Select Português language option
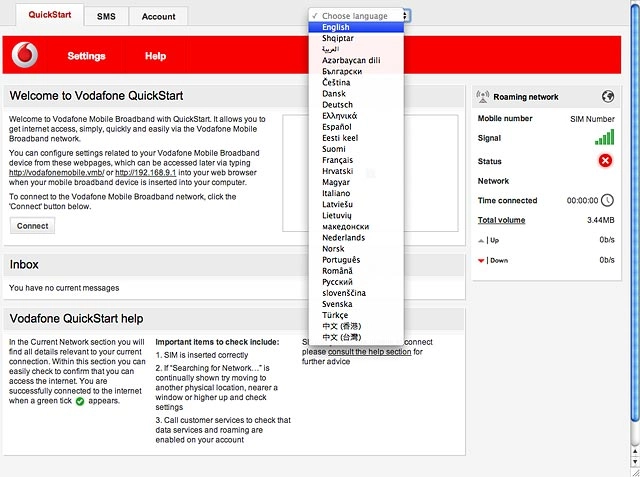Viewport: 640px width, 477px height. 356,260
